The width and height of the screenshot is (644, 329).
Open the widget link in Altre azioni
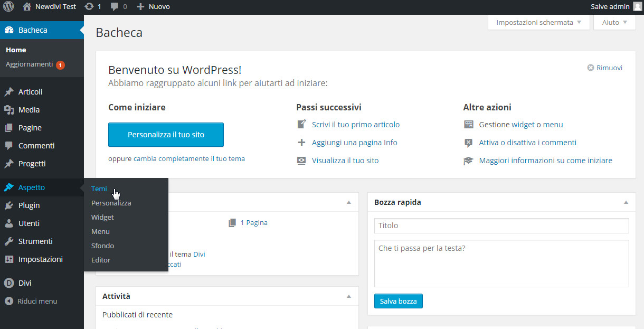point(523,125)
